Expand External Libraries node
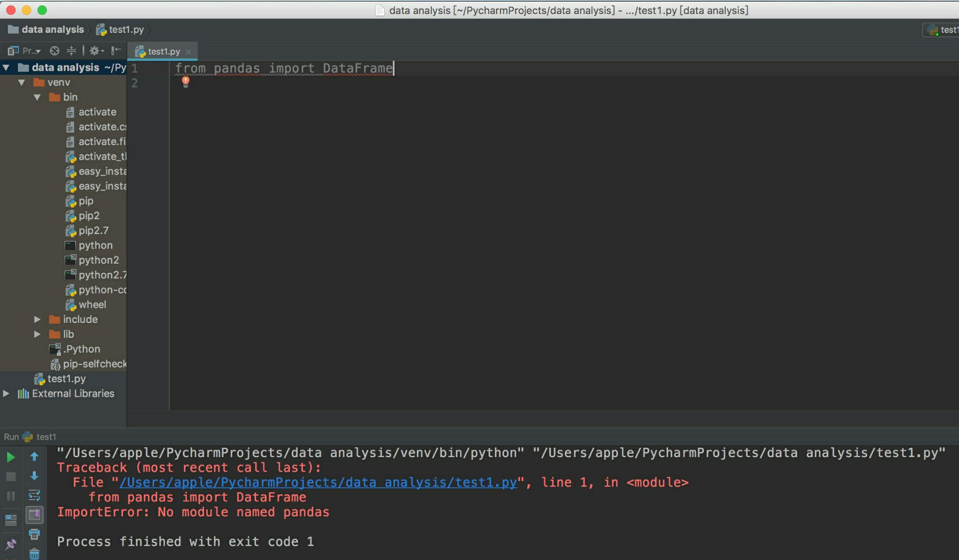This screenshot has width=959, height=560. click(6, 393)
